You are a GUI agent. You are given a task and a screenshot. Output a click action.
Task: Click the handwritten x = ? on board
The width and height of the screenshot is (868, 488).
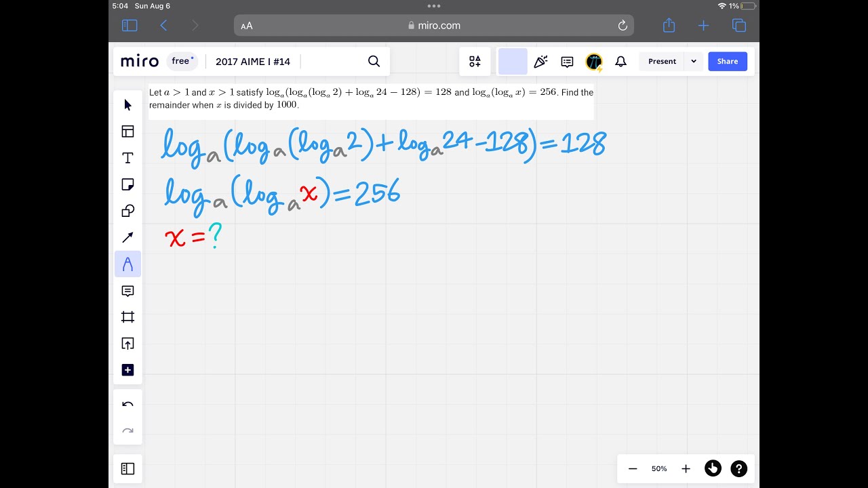tap(194, 237)
